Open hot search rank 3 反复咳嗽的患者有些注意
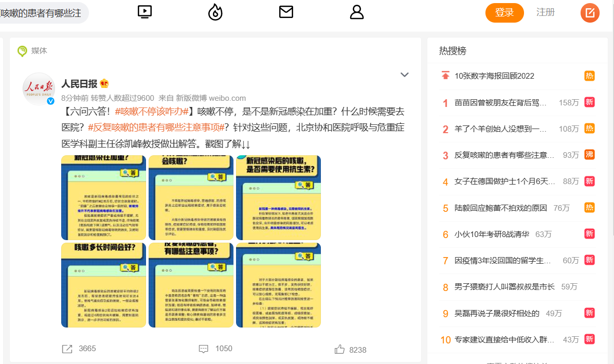The height and width of the screenshot is (364, 614). pyautogui.click(x=504, y=155)
